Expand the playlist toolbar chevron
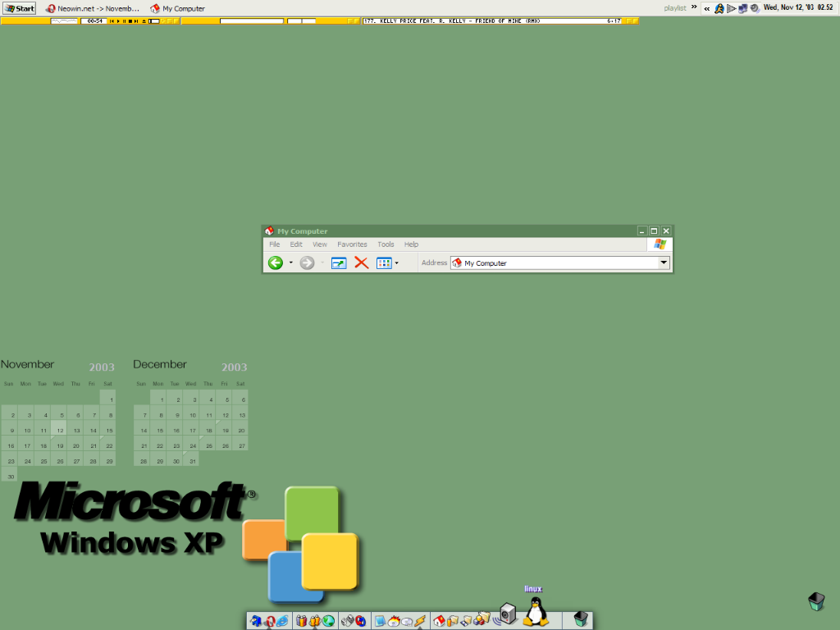The image size is (840, 630). coord(694,7)
